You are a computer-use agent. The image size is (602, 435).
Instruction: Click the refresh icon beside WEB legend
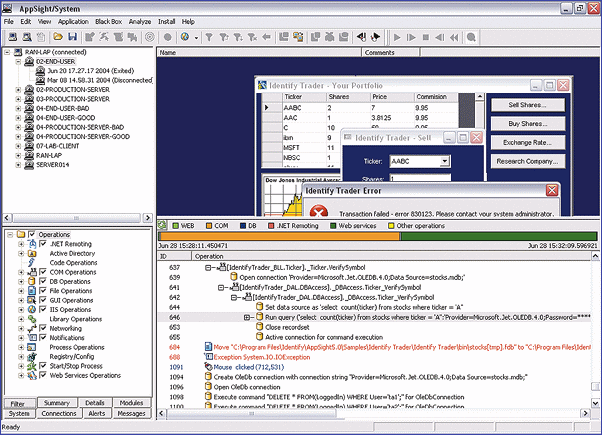click(162, 225)
